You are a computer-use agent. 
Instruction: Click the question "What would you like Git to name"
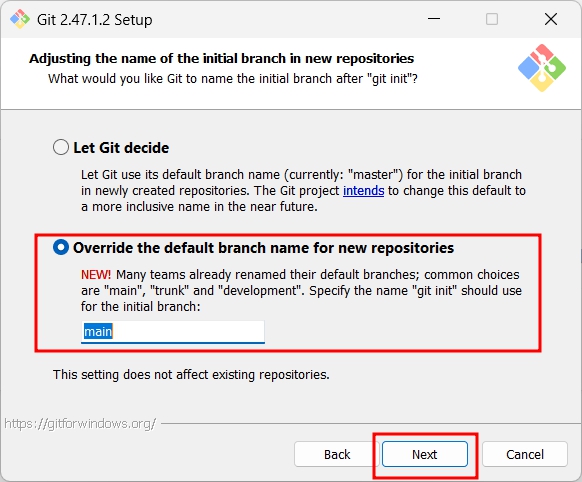(233, 79)
